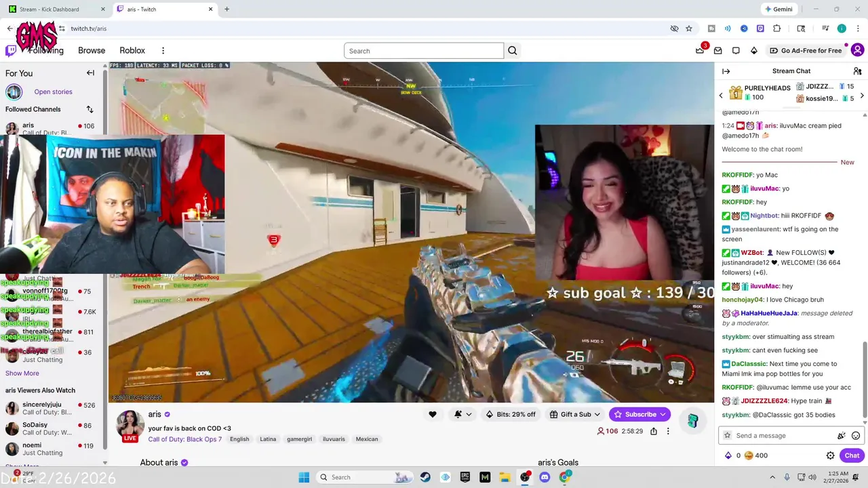This screenshot has height=488, width=868.
Task: Click the channel points balance icon
Action: (x=749, y=455)
